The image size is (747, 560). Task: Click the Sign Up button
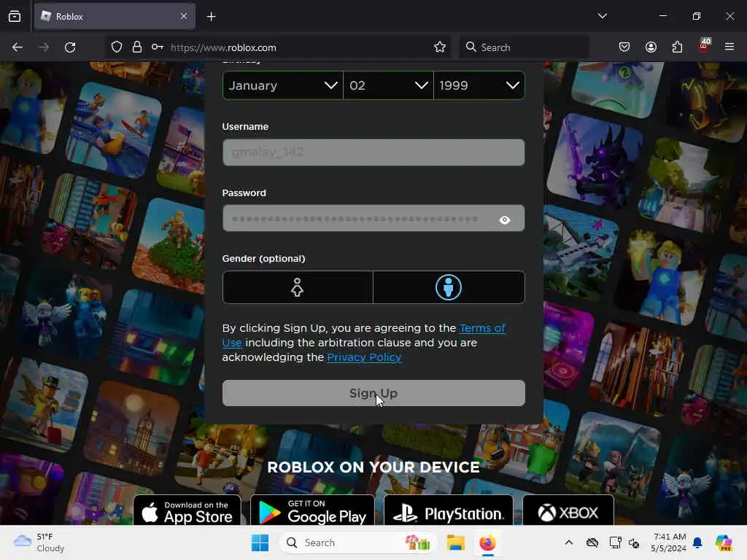click(x=373, y=393)
